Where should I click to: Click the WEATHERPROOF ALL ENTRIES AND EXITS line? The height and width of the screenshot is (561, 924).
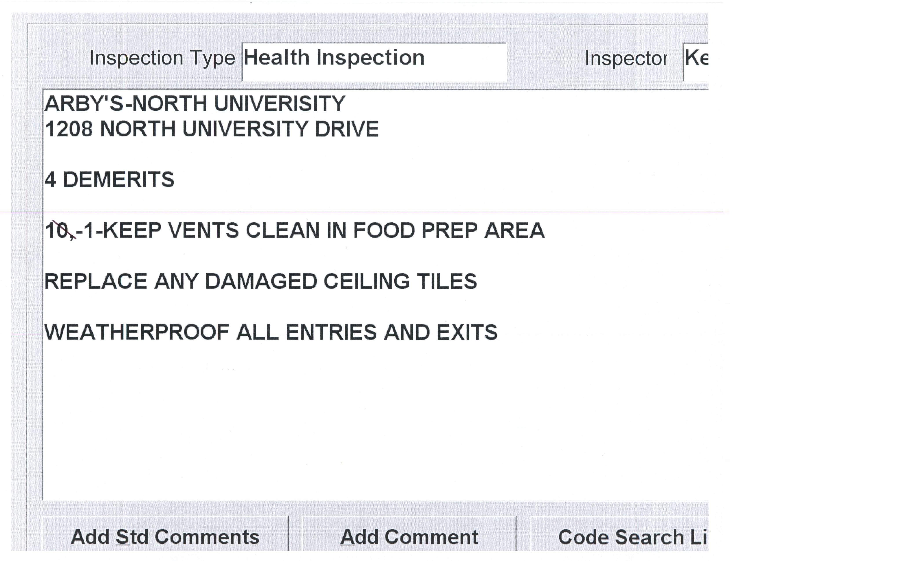coord(271,332)
